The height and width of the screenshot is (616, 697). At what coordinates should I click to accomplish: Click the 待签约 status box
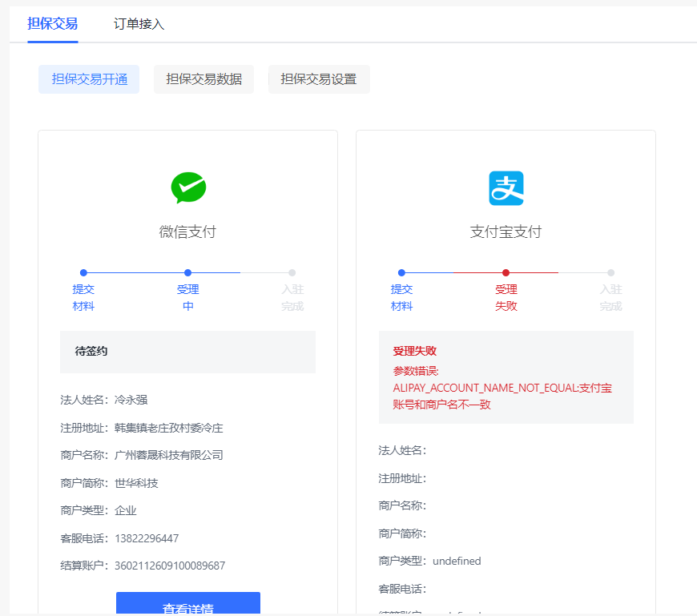pos(187,352)
